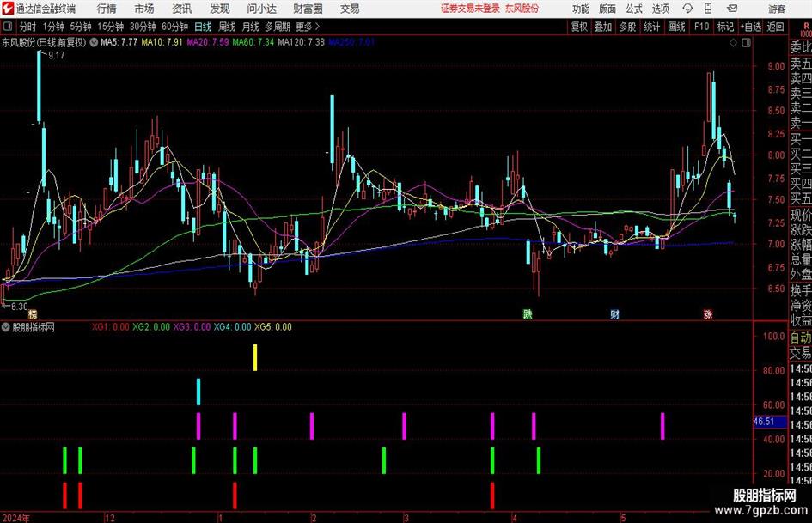Expand 更多 period options
Viewport: 812px width, 523px height.
coord(308,27)
